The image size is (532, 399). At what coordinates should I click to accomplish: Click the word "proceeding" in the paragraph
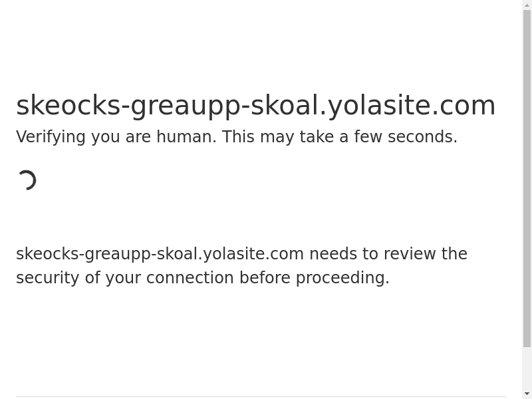340,278
